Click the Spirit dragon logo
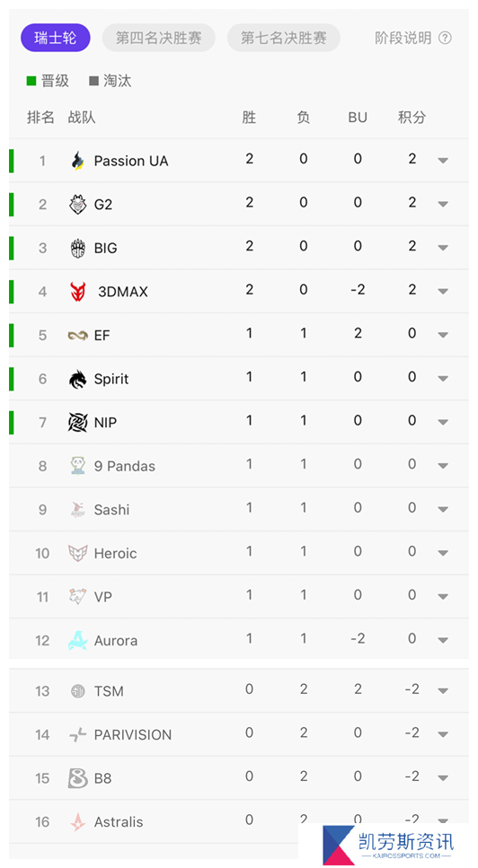Viewport: 478px width, 868px height. tap(78, 379)
